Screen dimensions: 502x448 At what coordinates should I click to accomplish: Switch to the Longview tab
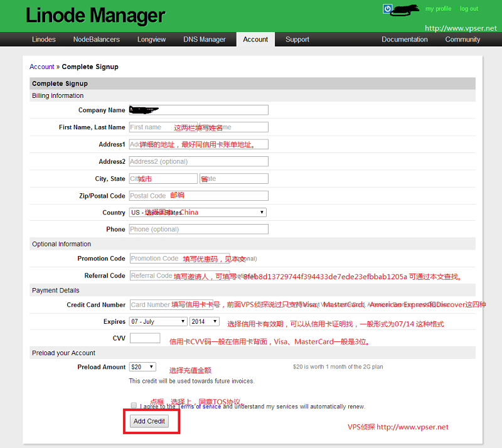point(151,40)
